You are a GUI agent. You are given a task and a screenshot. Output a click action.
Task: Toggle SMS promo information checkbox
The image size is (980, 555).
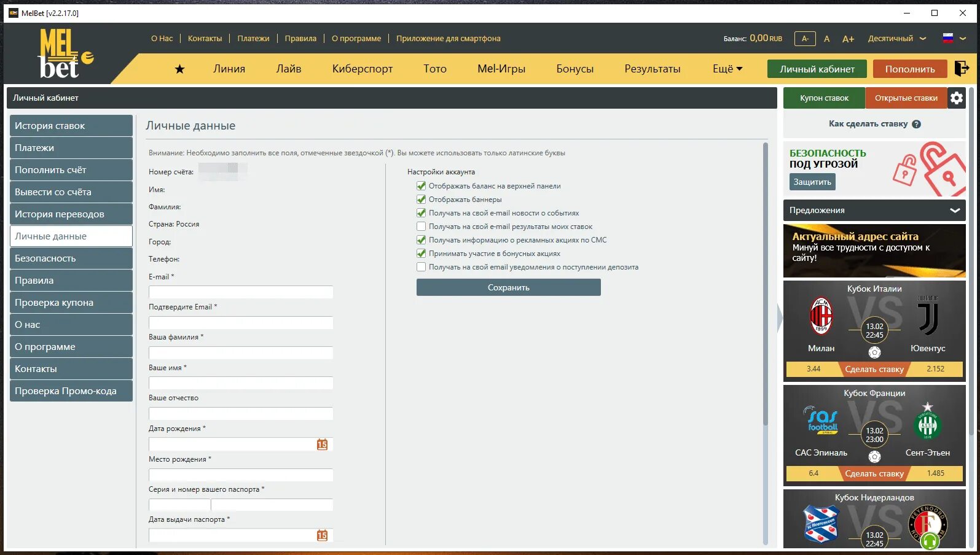click(x=421, y=240)
